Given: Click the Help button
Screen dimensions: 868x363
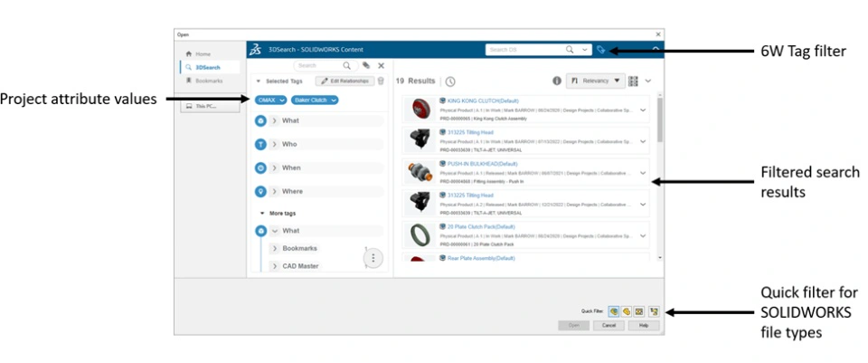Looking at the screenshot, I should pyautogui.click(x=644, y=325).
